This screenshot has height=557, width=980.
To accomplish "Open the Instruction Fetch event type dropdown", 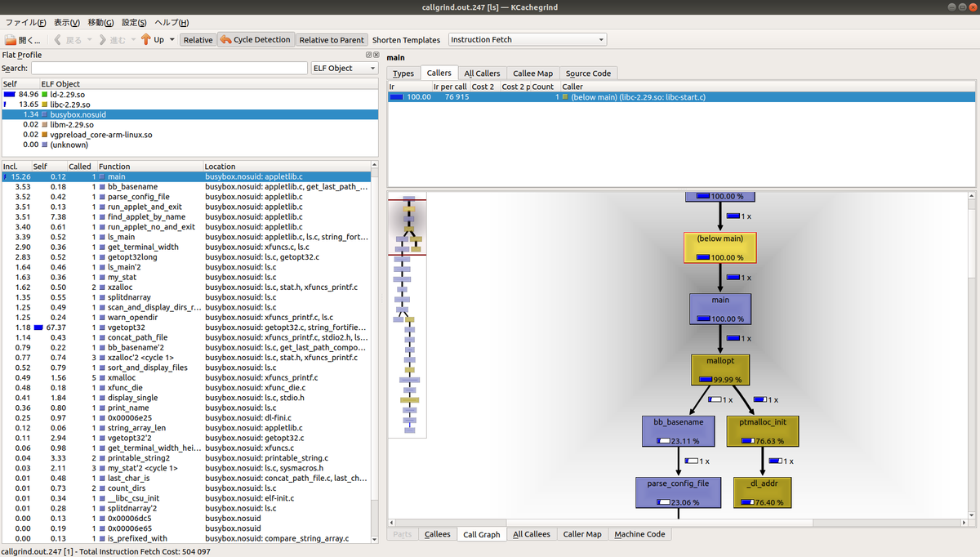I will (x=527, y=39).
